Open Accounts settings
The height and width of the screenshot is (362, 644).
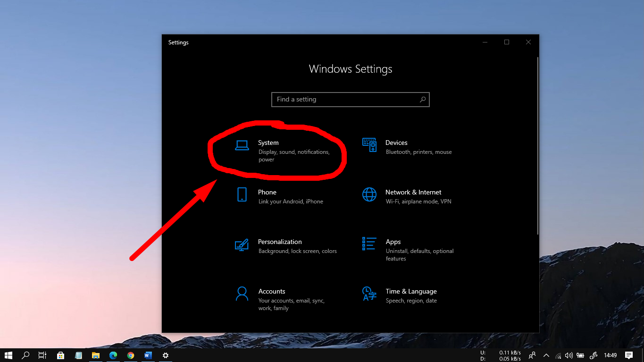[x=280, y=299]
